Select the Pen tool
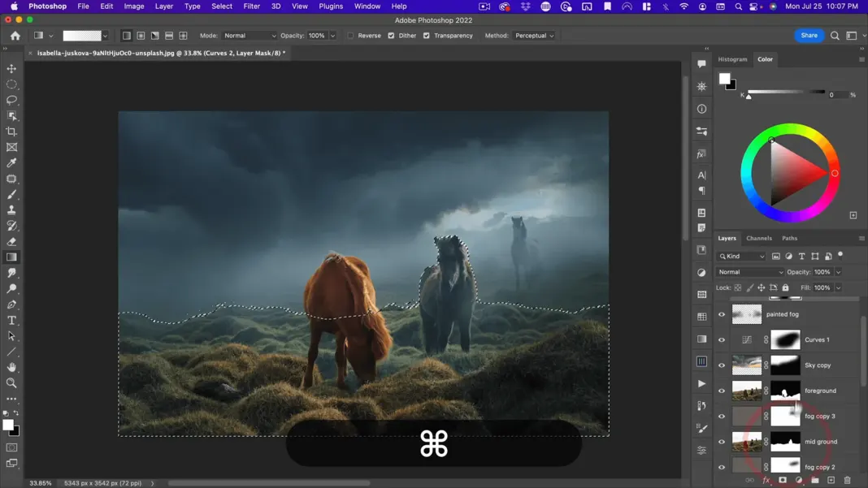 [11, 304]
